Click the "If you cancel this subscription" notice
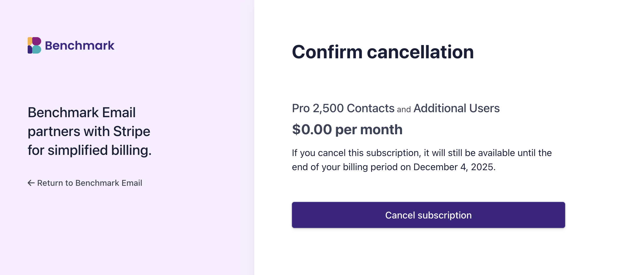 point(356,153)
